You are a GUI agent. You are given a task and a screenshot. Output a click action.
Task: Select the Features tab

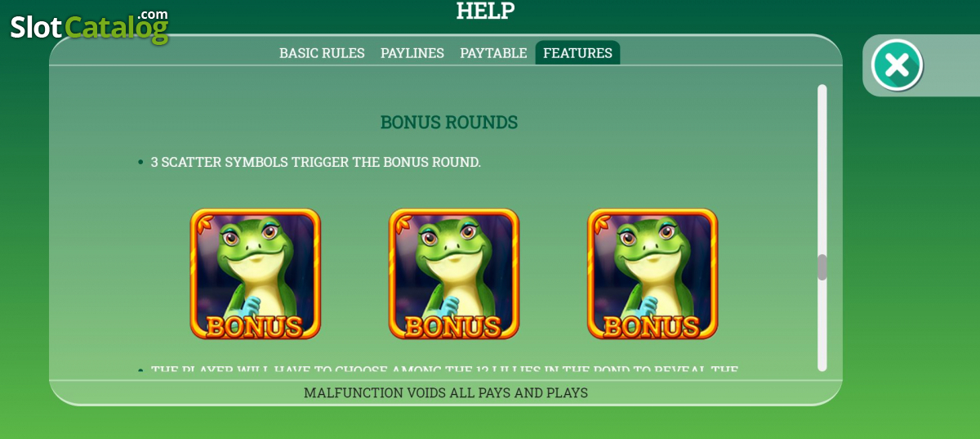(x=577, y=53)
